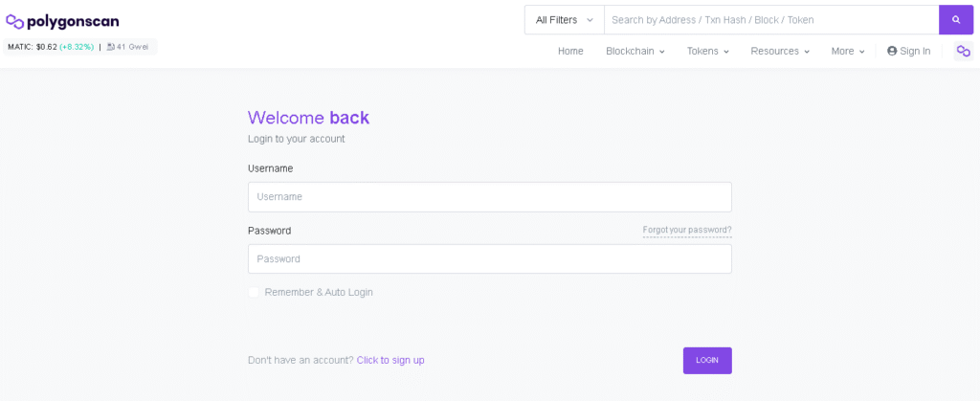Open the Click to sign up link
This screenshot has width=980, height=401.
[390, 361]
